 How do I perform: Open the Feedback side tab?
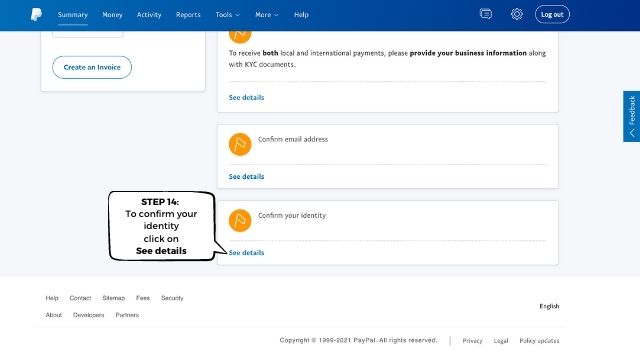(631, 116)
